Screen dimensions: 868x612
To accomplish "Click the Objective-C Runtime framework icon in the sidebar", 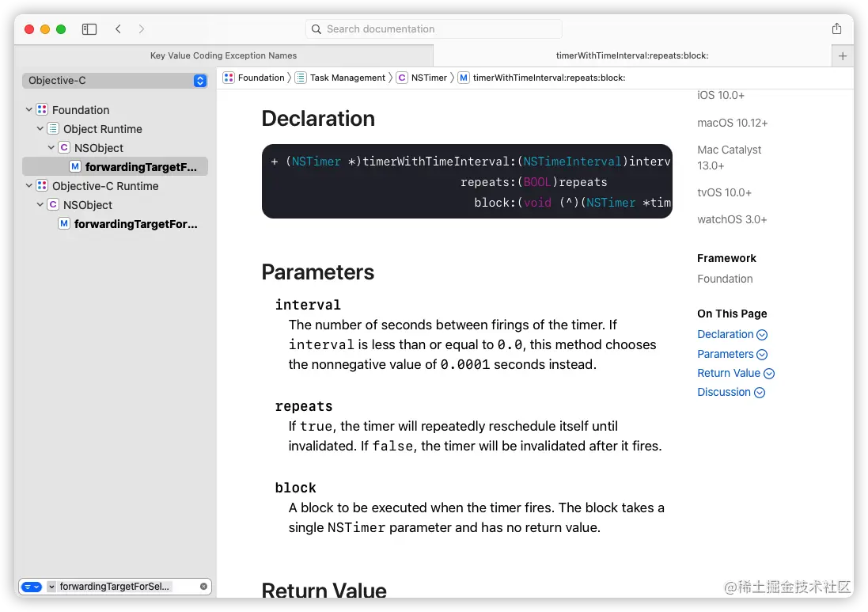I will point(42,186).
